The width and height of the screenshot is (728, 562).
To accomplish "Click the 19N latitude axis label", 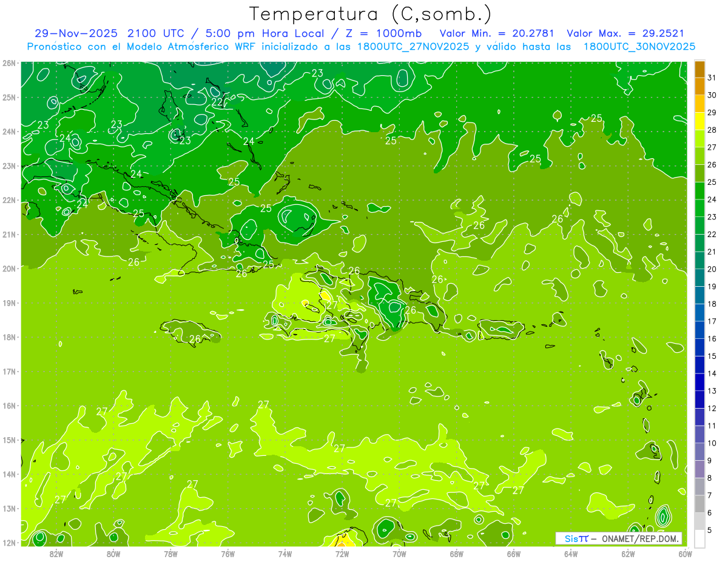I will [x=9, y=303].
